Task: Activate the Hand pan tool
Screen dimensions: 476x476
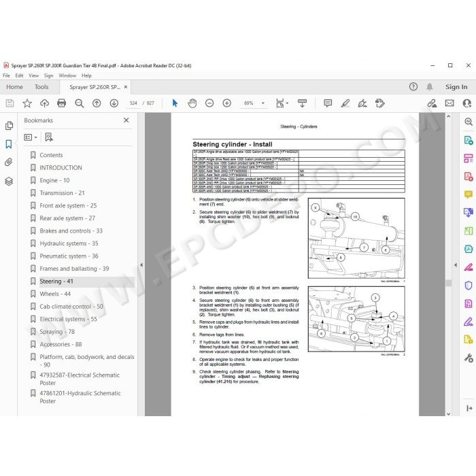Action: pyautogui.click(x=192, y=103)
